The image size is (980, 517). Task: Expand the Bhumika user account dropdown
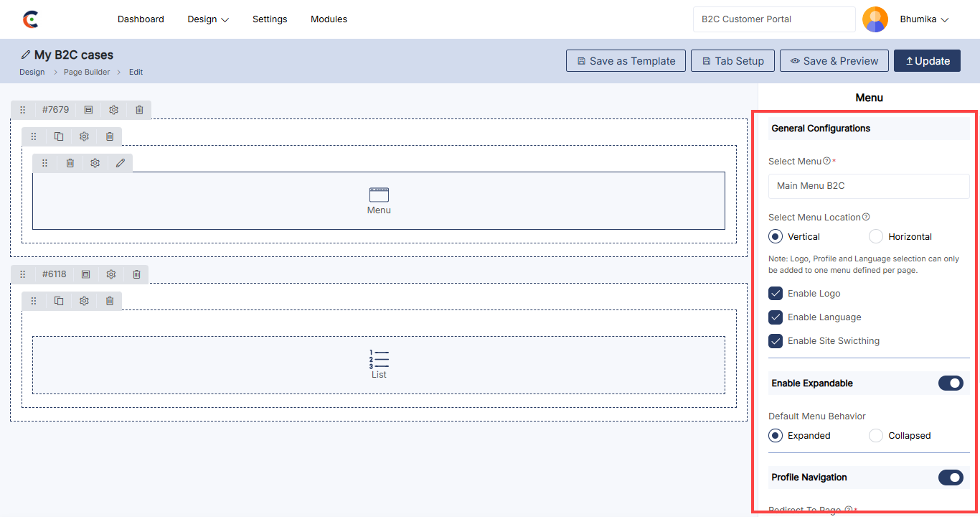click(x=924, y=19)
